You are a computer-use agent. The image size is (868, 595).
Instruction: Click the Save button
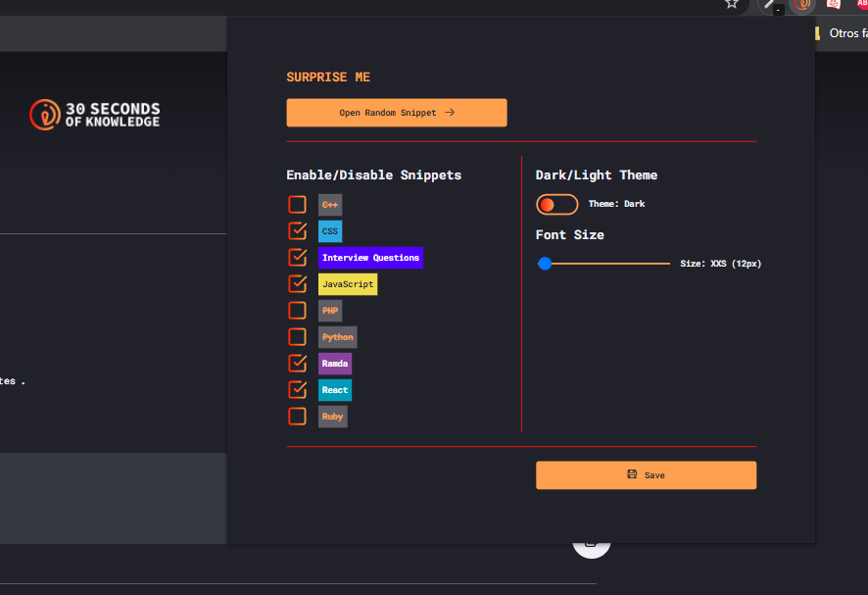pos(646,475)
